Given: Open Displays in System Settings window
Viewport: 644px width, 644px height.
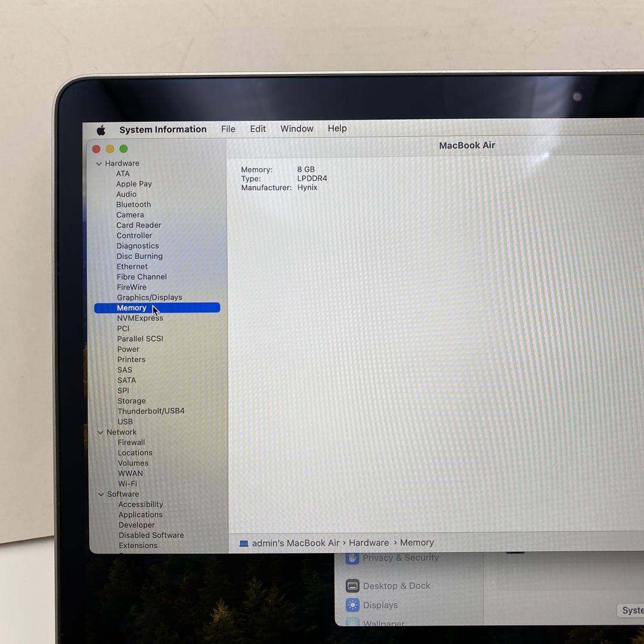Looking at the screenshot, I should click(372, 605).
